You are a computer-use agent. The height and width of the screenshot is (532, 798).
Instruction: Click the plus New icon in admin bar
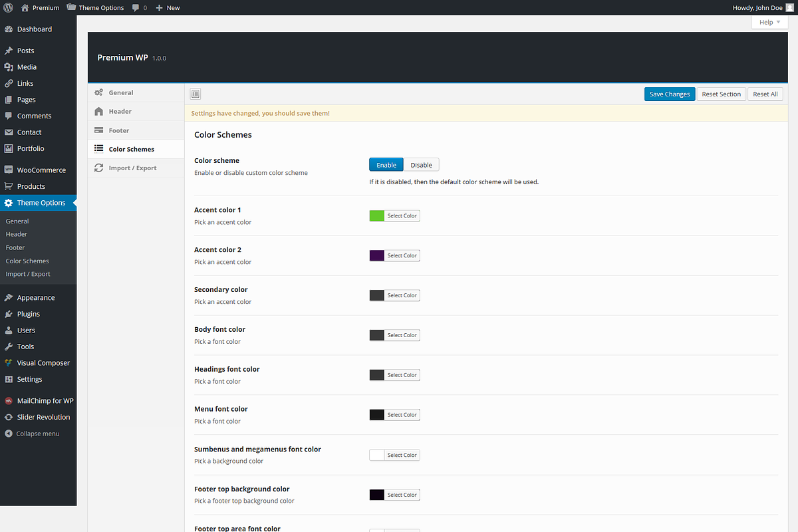pyautogui.click(x=159, y=8)
